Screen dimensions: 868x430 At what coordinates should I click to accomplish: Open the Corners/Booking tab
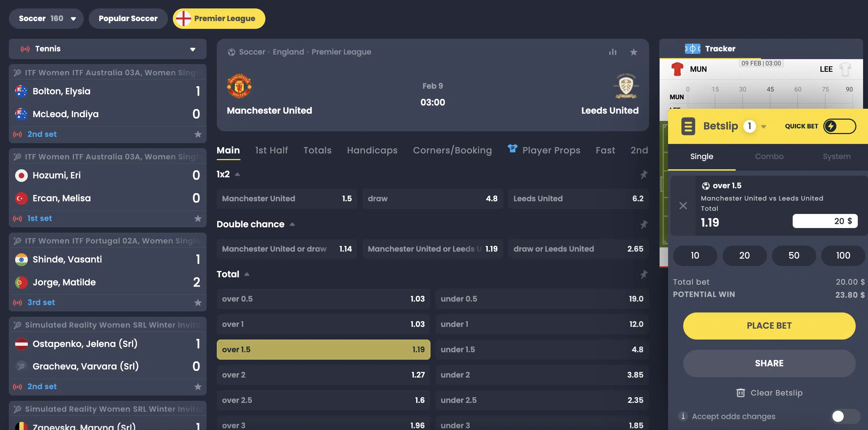tap(452, 150)
